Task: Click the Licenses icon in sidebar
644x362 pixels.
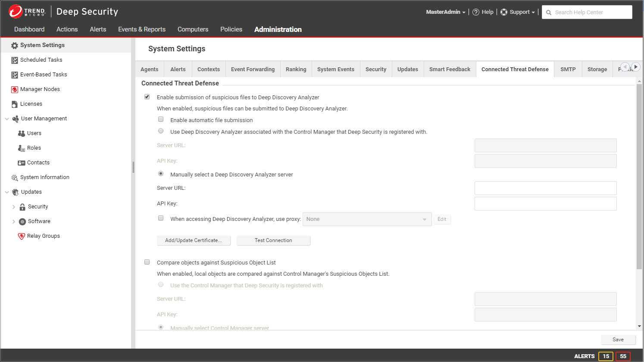Action: click(15, 104)
